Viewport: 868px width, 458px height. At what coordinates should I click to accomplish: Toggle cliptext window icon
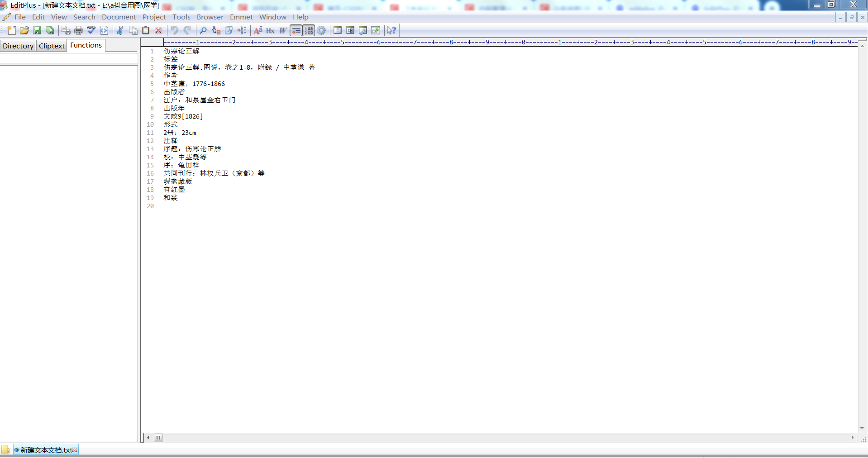(338, 30)
